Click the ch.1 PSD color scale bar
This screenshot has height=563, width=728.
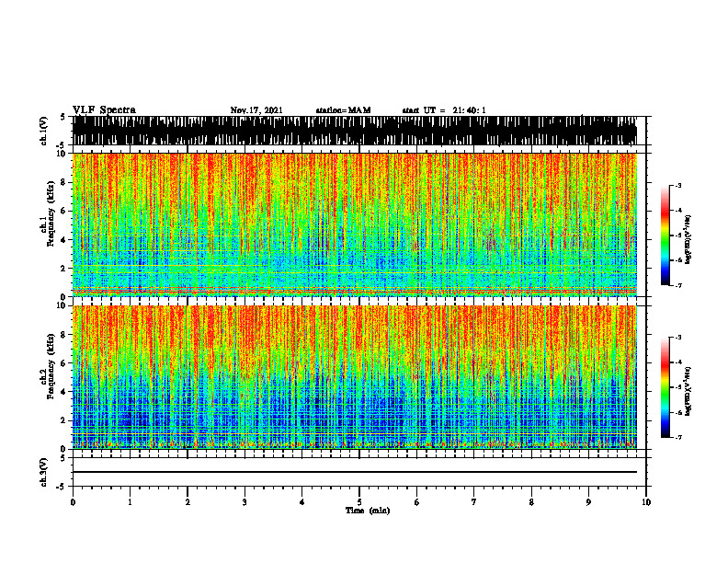tap(665, 236)
